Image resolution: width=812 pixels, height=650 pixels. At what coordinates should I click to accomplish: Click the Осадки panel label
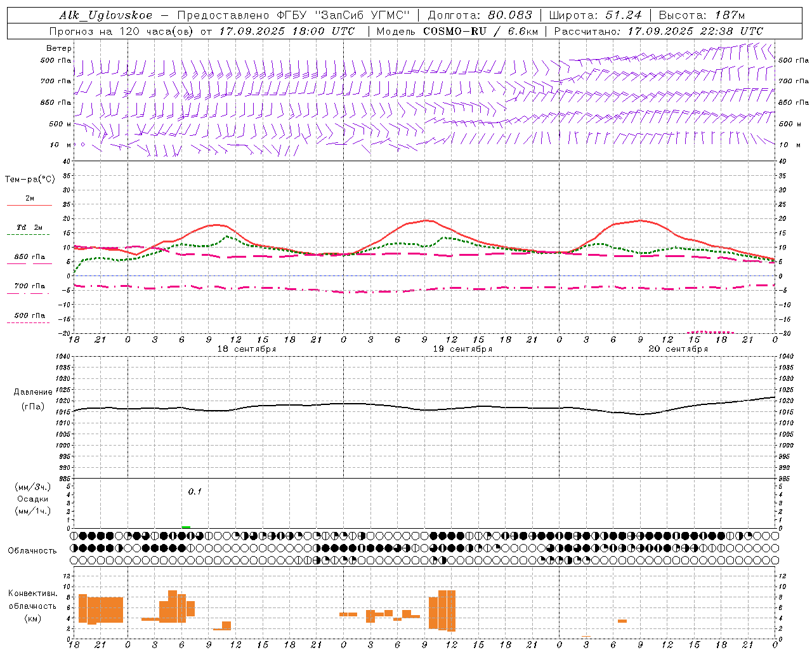click(33, 499)
